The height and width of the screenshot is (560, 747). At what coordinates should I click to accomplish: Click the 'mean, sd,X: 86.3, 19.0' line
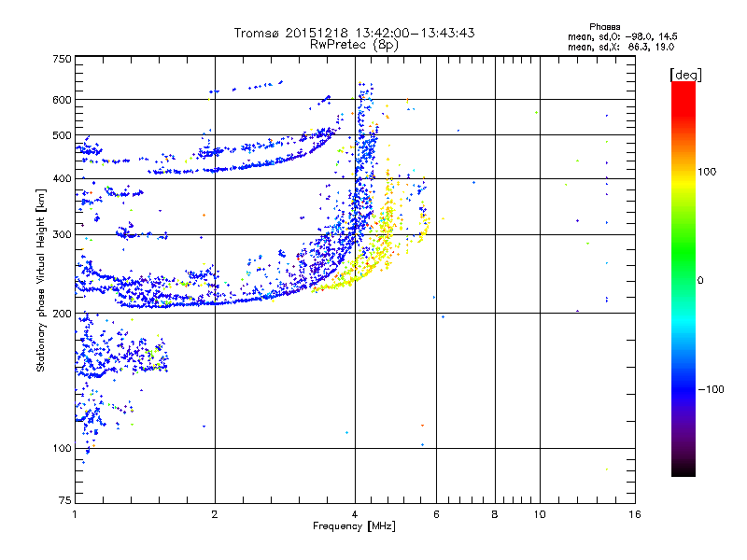coord(621,48)
